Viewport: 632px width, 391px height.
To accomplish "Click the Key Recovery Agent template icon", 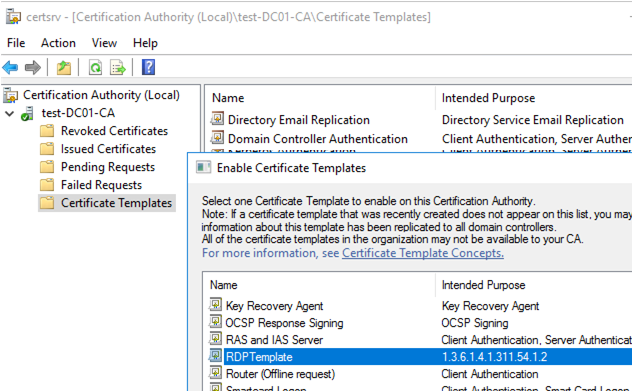I will click(215, 305).
